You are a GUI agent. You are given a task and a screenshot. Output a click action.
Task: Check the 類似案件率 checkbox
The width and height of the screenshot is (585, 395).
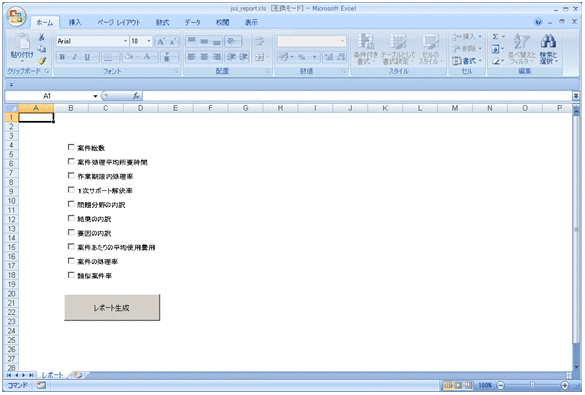(71, 275)
